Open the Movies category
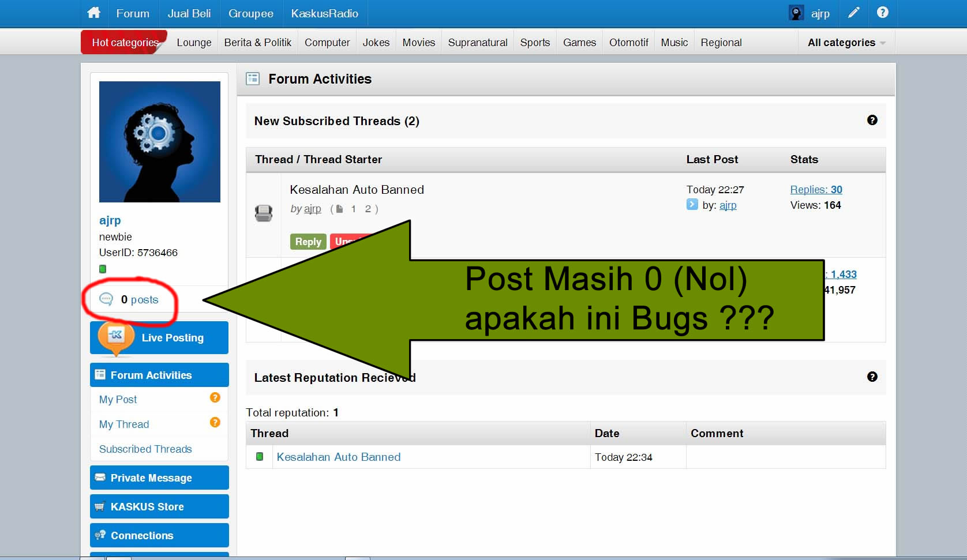The height and width of the screenshot is (560, 967). [x=419, y=43]
